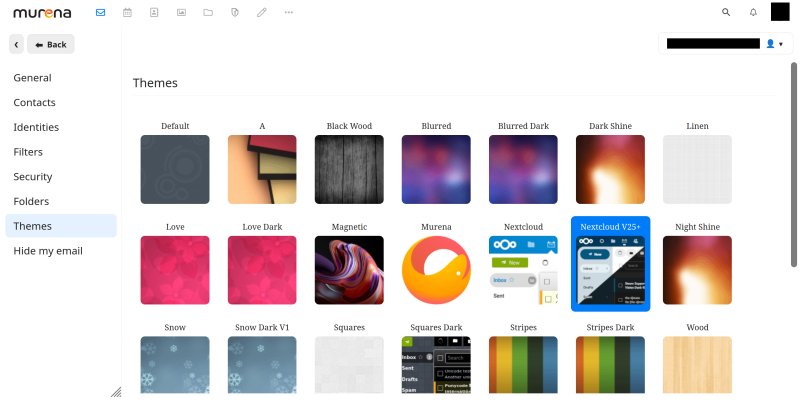This screenshot has height=400, width=800.
Task: Select the Themes settings entry
Action: point(61,226)
